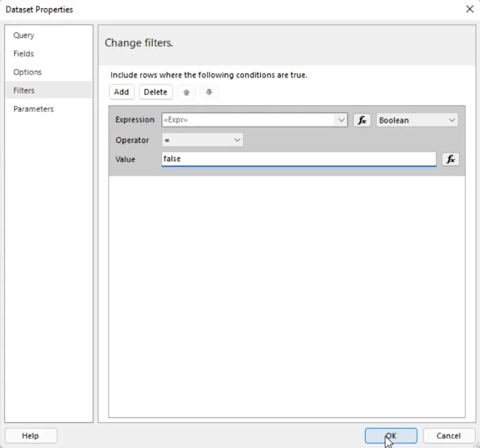480x448 pixels.
Task: Open expression editor next to Expression field
Action: pyautogui.click(x=362, y=120)
